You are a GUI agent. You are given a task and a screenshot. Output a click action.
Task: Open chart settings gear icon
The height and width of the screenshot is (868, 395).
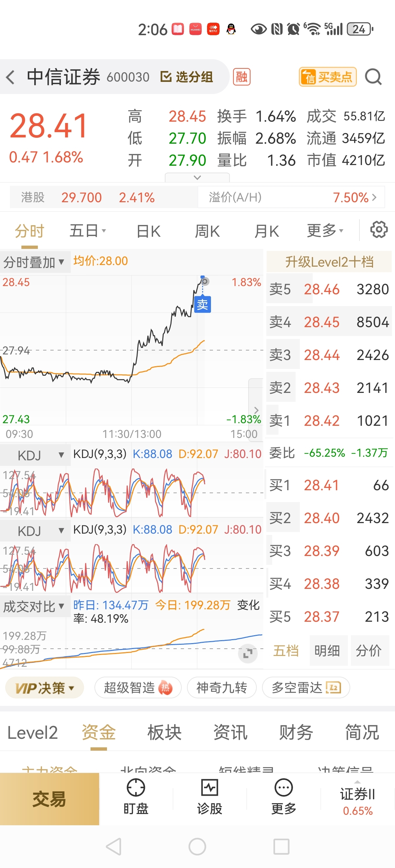click(x=379, y=230)
